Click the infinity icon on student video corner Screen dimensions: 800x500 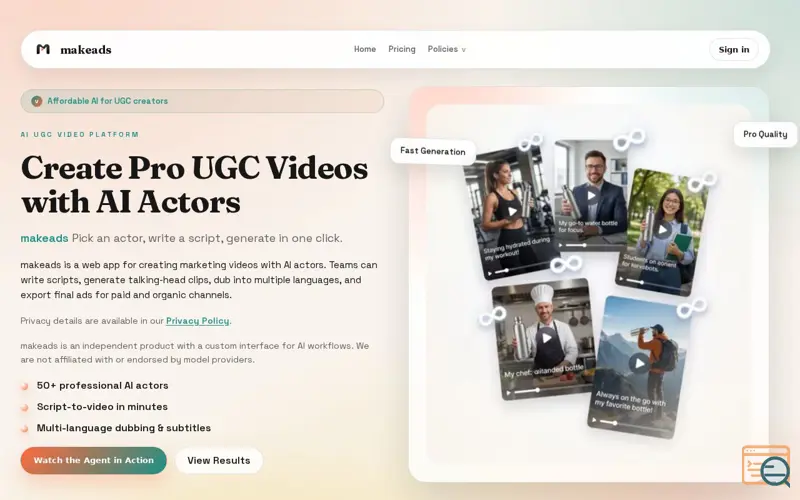tap(702, 182)
